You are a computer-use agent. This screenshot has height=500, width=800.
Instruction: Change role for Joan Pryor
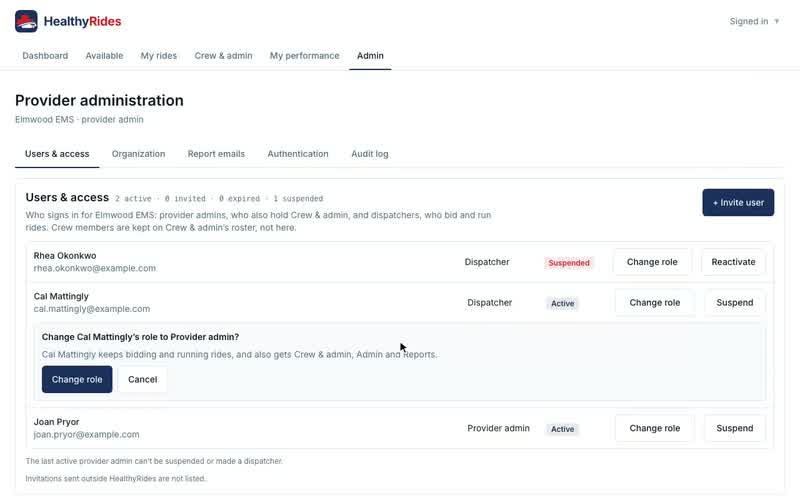655,428
